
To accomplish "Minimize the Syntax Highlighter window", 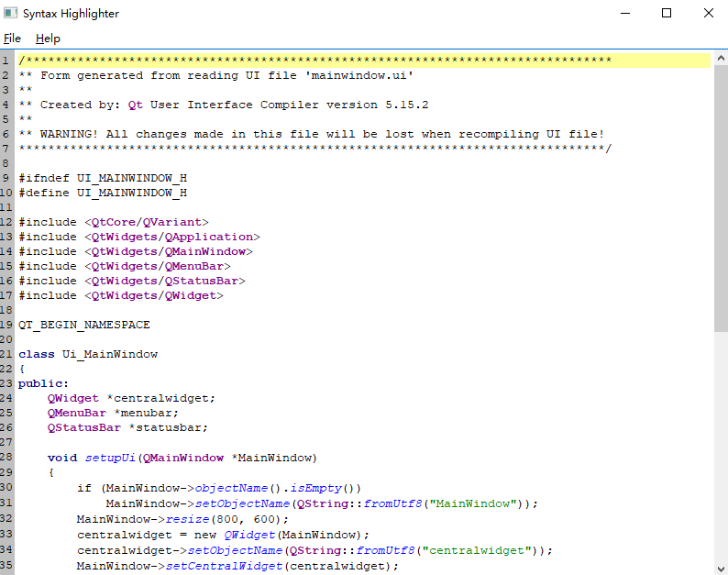I will (x=625, y=13).
